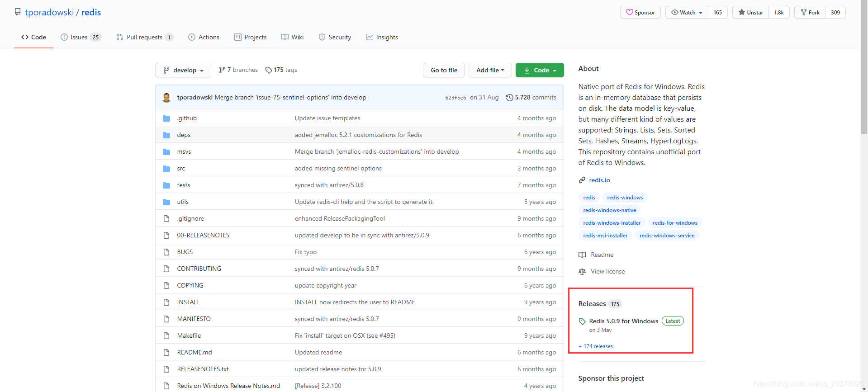Image resolution: width=868 pixels, height=392 pixels.
Task: Click the scales icon beside View license
Action: pyautogui.click(x=582, y=272)
